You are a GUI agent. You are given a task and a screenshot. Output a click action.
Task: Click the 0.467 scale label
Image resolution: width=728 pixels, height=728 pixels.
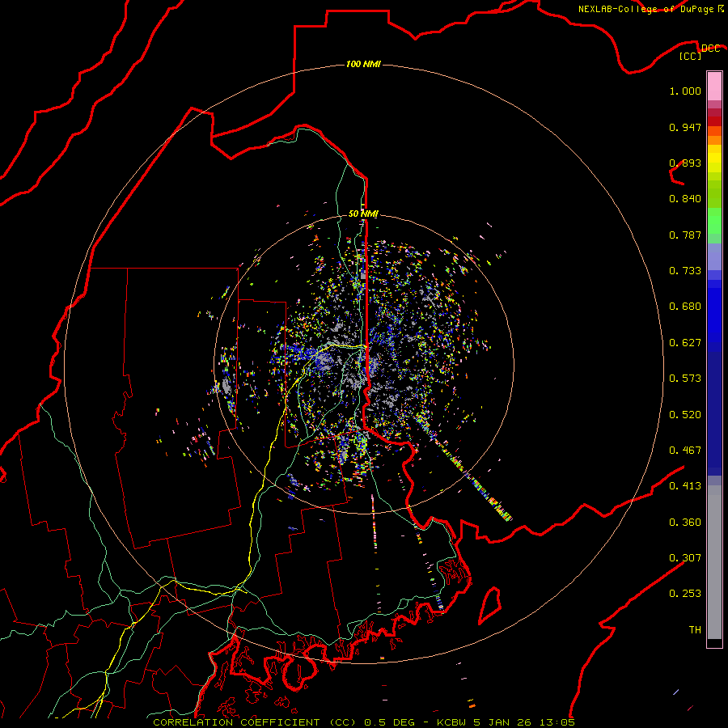685,451
